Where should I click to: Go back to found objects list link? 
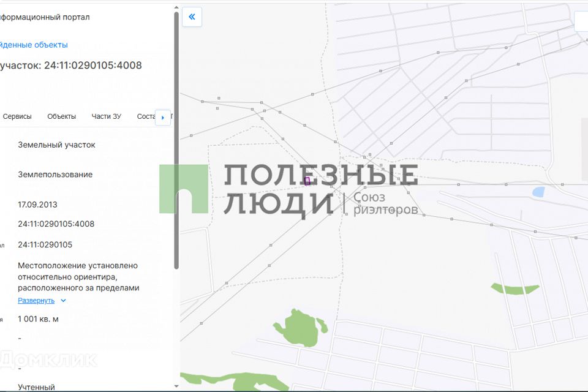point(34,45)
